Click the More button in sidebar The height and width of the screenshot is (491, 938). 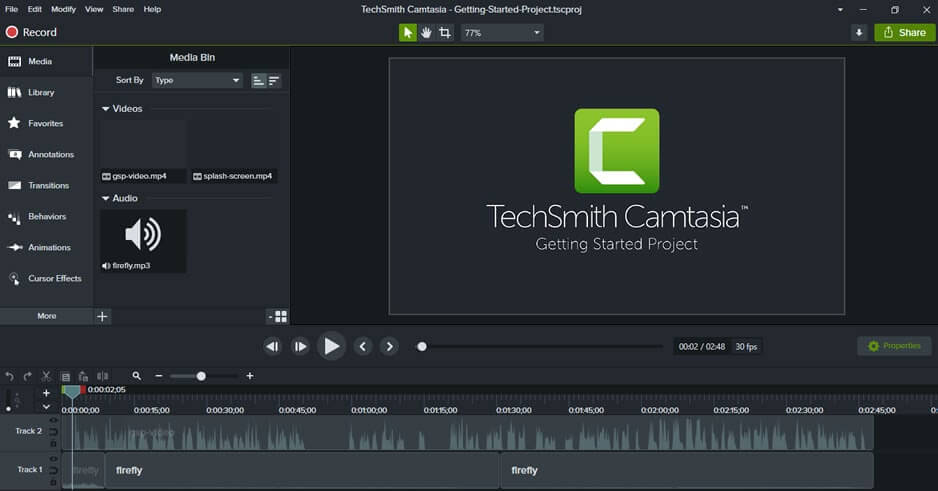point(47,316)
